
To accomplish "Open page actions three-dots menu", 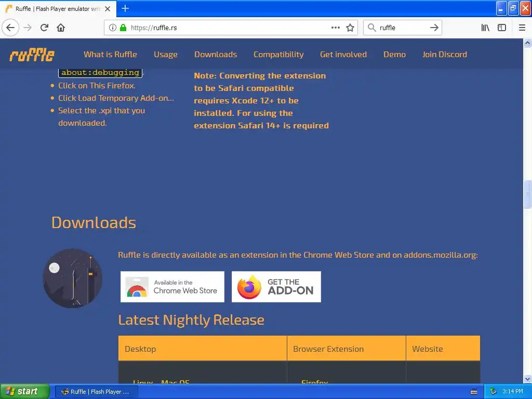I will 336,28.
